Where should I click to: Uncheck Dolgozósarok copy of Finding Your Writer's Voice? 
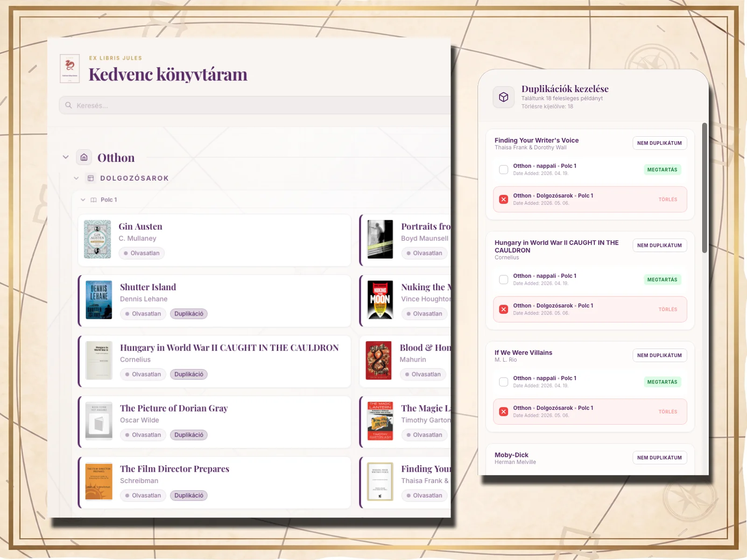[504, 199]
